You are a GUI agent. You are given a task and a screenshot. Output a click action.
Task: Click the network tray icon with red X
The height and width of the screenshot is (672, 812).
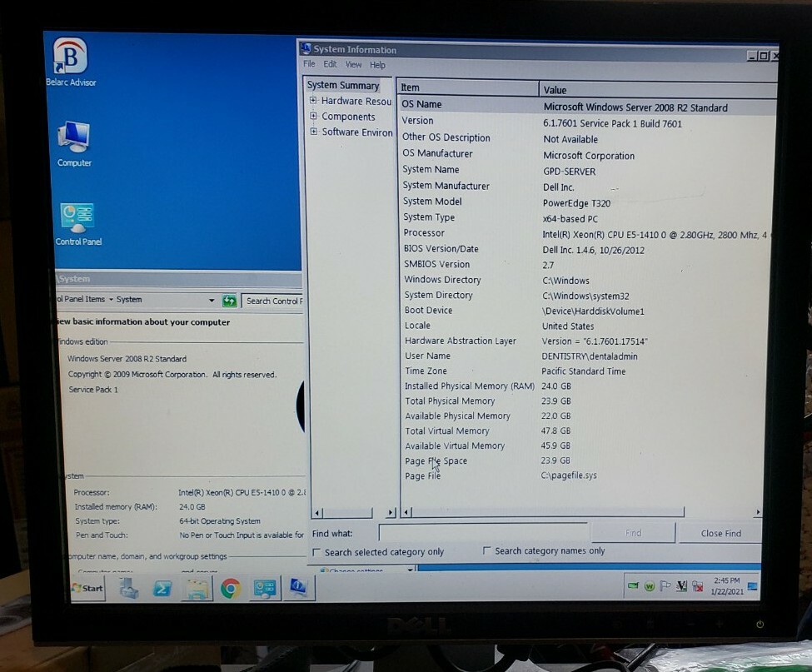click(x=698, y=586)
